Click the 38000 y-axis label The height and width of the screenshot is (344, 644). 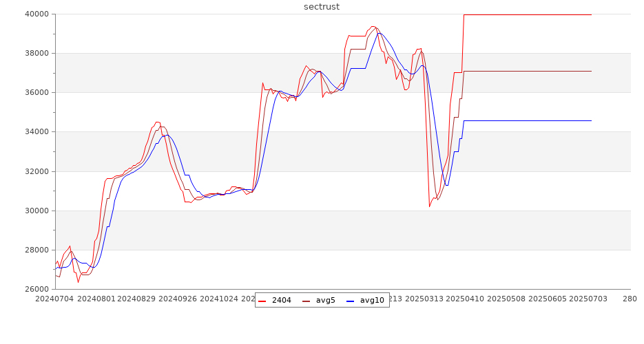[x=35, y=53]
